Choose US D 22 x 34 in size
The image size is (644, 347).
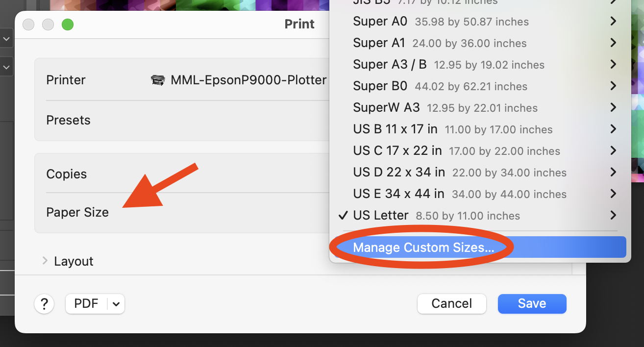398,173
